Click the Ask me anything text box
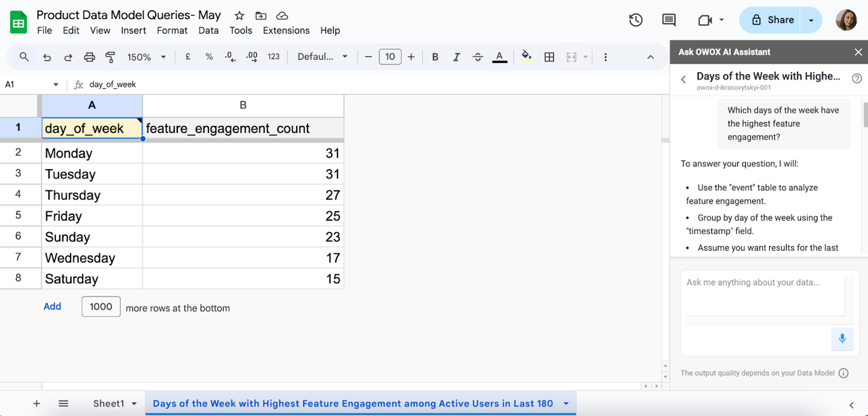 (765, 295)
